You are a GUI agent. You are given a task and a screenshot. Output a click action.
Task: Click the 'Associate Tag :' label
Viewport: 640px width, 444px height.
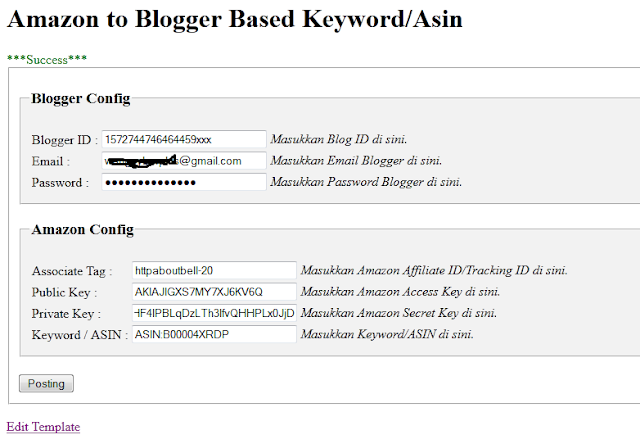click(72, 271)
